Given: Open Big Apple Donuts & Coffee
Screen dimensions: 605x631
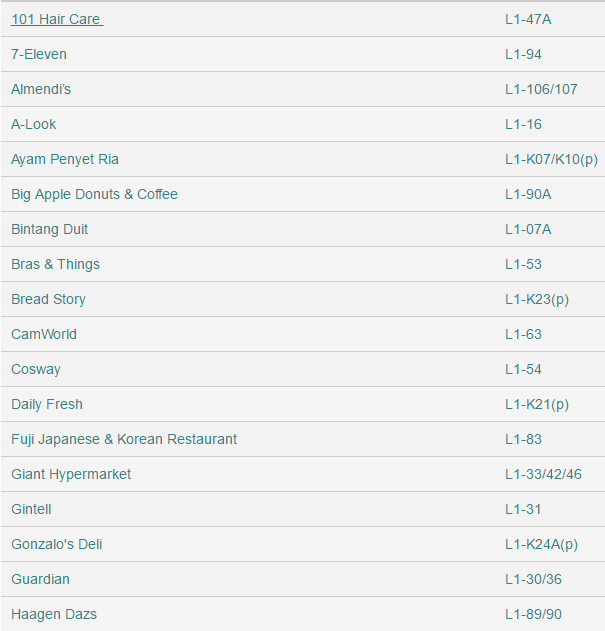Looking at the screenshot, I should click(x=94, y=194).
